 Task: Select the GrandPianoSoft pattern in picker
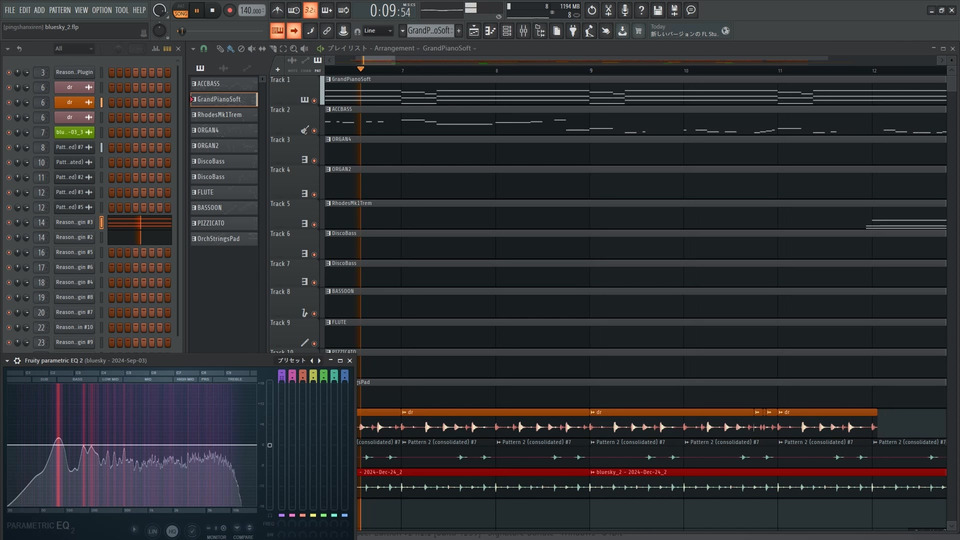point(224,99)
